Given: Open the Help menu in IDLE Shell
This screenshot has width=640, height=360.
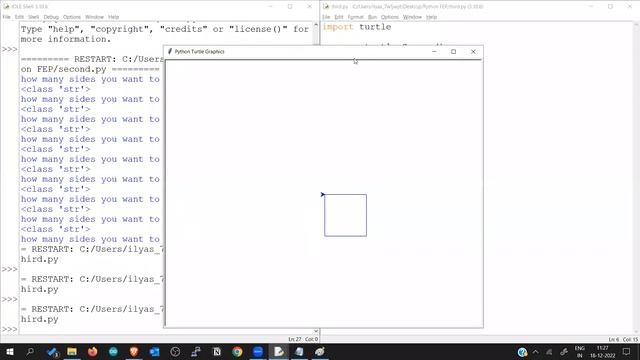Looking at the screenshot, I should (113, 17).
